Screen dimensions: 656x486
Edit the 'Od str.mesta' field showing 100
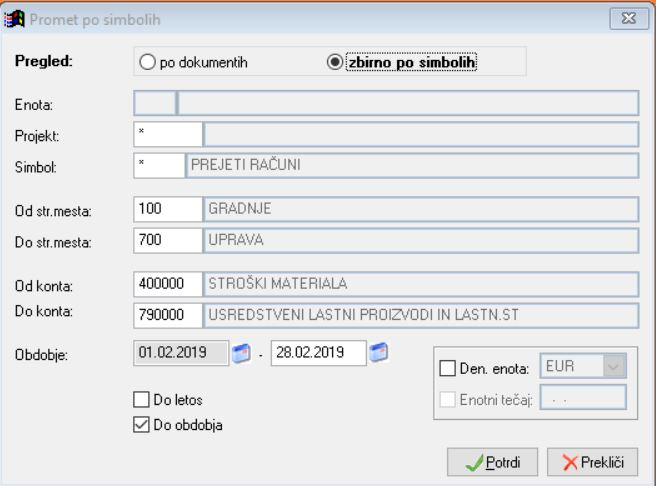tap(168, 209)
